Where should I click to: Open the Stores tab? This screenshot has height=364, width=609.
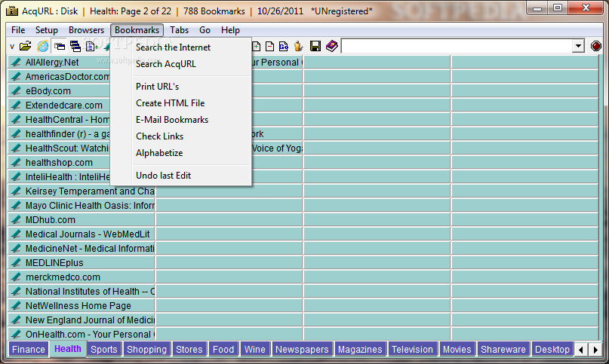[189, 349]
